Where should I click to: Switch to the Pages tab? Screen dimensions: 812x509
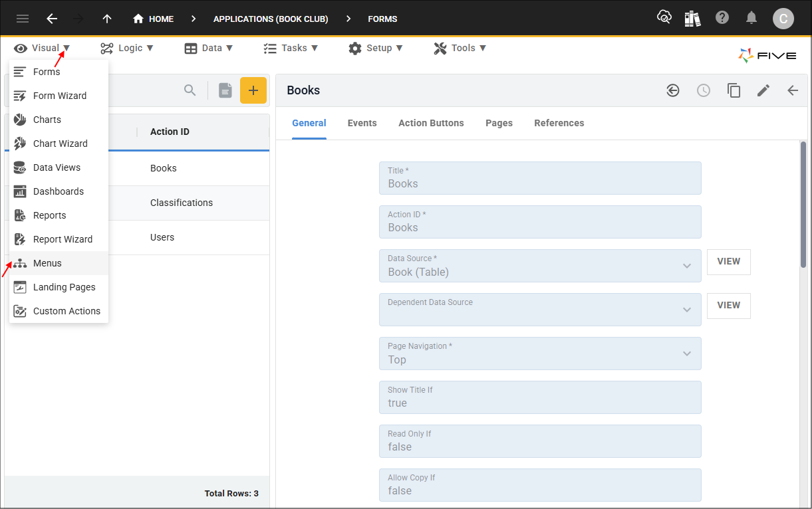499,123
